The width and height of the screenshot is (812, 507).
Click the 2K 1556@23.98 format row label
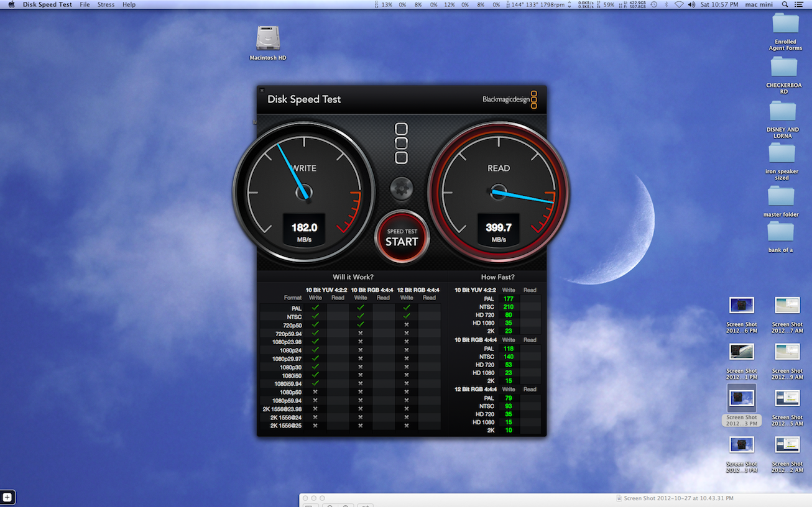(x=283, y=409)
